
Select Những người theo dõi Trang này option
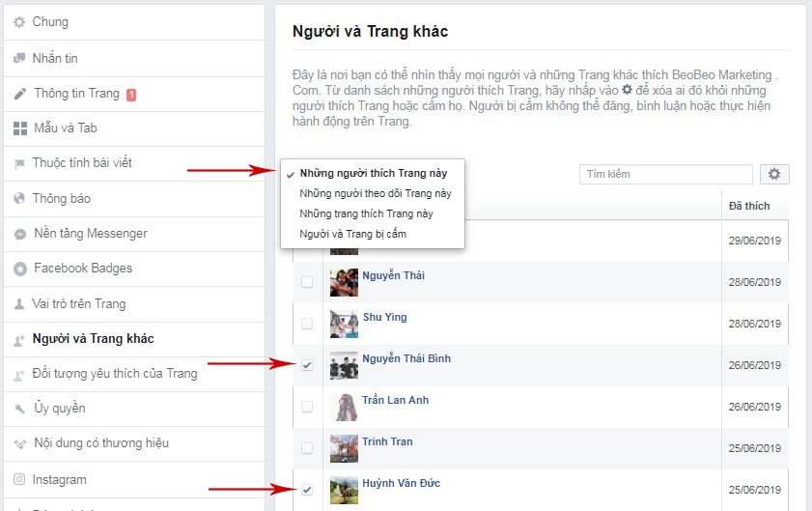click(x=375, y=193)
